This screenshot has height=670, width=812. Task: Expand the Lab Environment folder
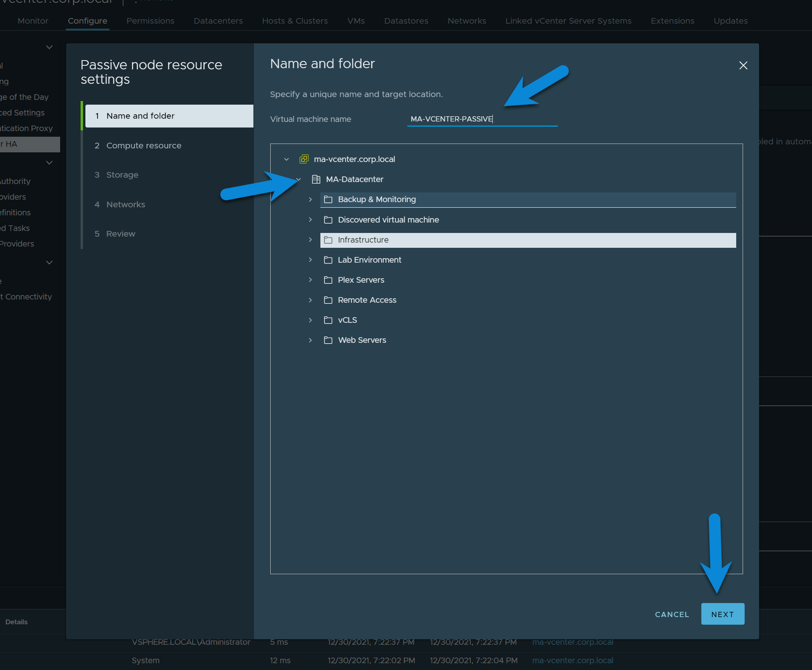coord(310,260)
